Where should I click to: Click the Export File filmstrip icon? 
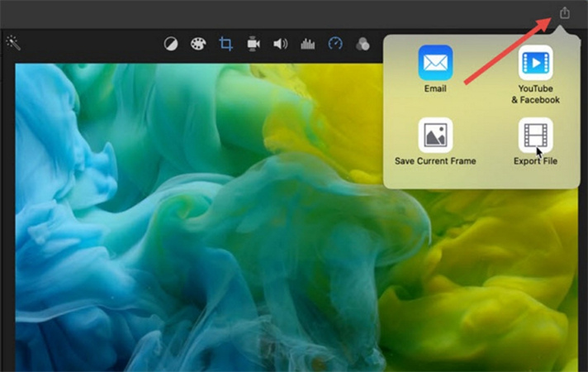pyautogui.click(x=535, y=135)
